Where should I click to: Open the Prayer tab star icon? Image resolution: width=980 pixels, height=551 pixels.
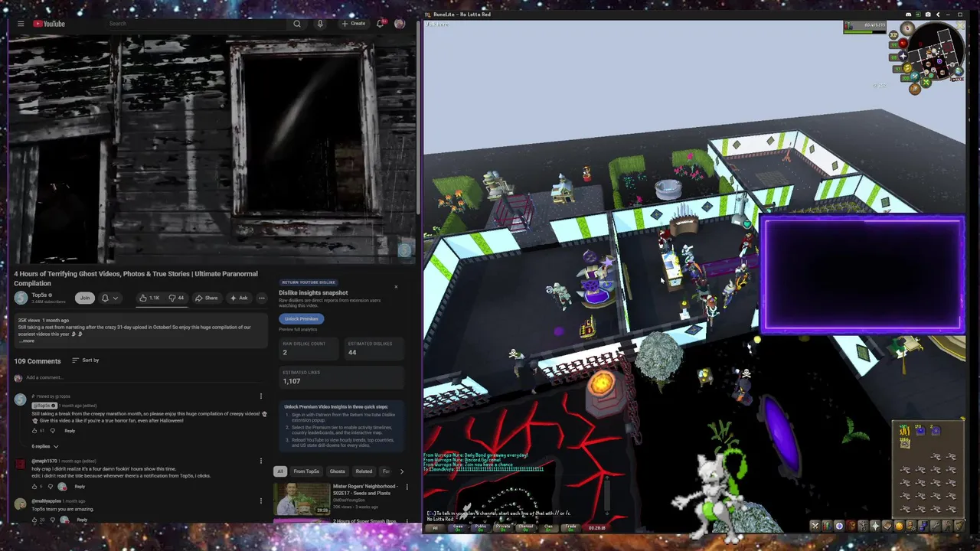[x=875, y=526]
